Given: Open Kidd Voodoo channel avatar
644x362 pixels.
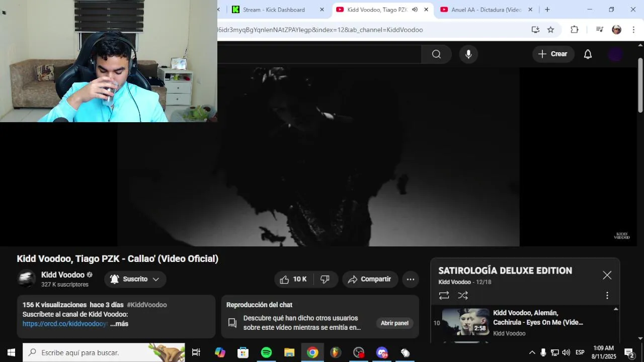Looking at the screenshot, I should tap(26, 279).
